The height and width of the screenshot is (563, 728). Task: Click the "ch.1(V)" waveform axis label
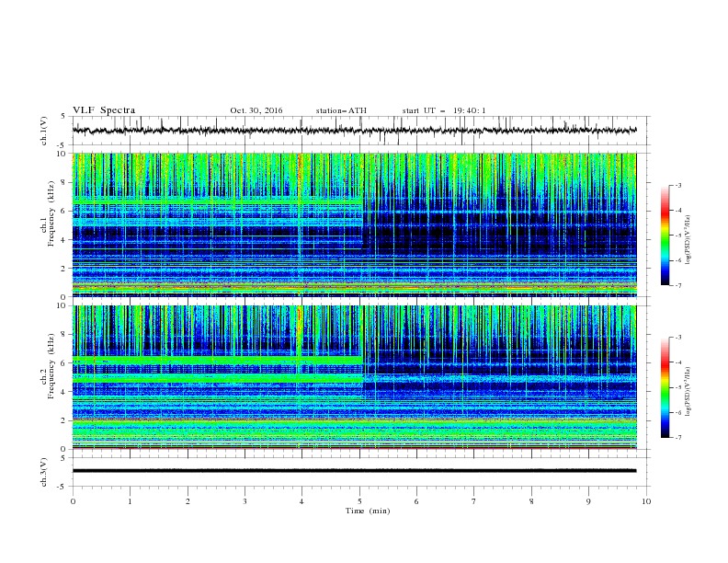[x=44, y=131]
